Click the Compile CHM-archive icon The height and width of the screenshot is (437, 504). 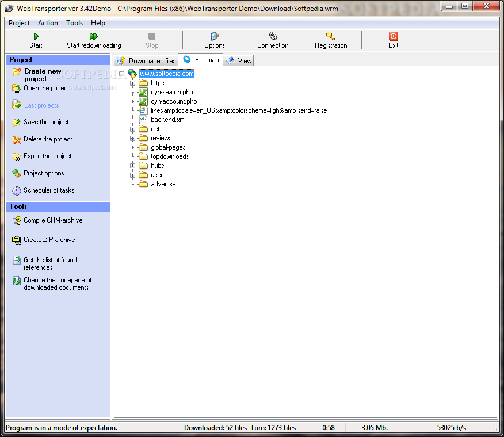coord(16,221)
